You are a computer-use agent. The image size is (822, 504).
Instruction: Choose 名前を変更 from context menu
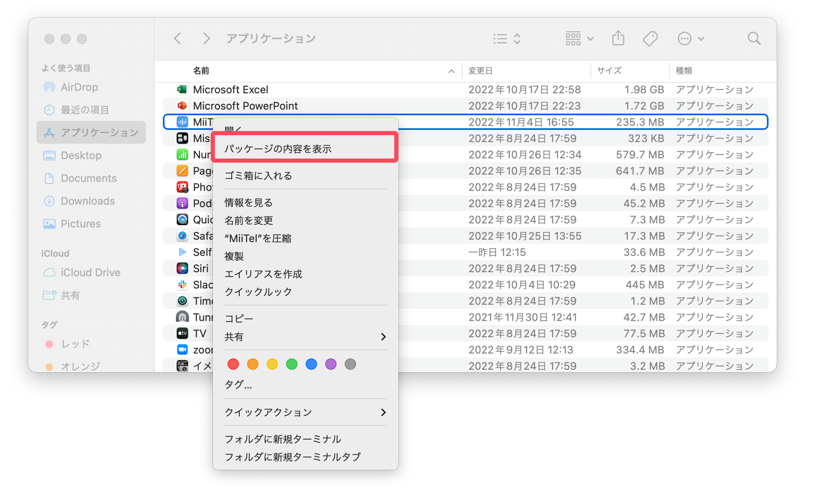point(305,221)
